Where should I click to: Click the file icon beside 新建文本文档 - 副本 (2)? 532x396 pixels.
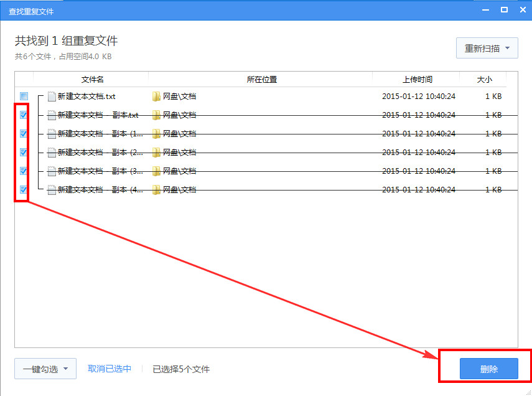point(50,153)
